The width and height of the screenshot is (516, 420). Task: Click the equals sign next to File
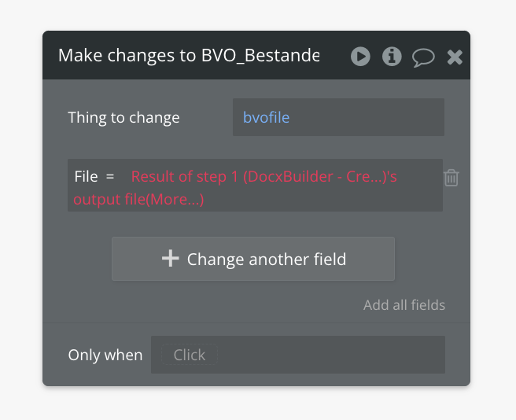coord(110,177)
